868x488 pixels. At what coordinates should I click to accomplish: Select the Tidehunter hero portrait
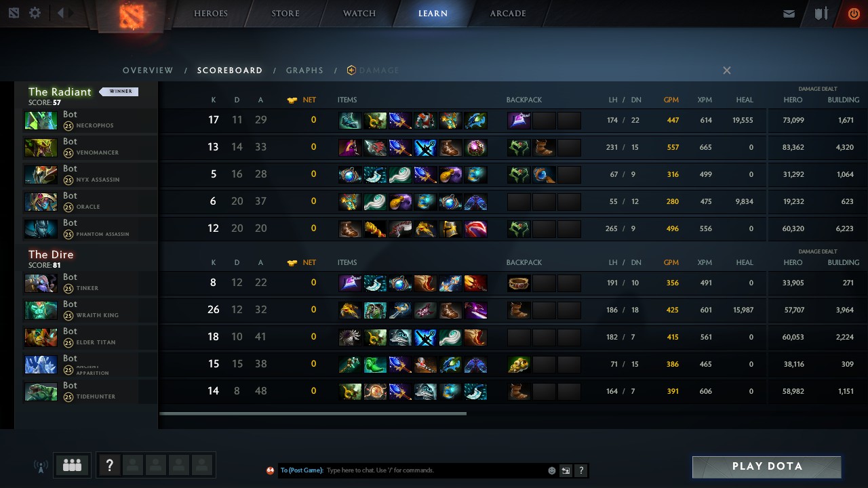[41, 391]
